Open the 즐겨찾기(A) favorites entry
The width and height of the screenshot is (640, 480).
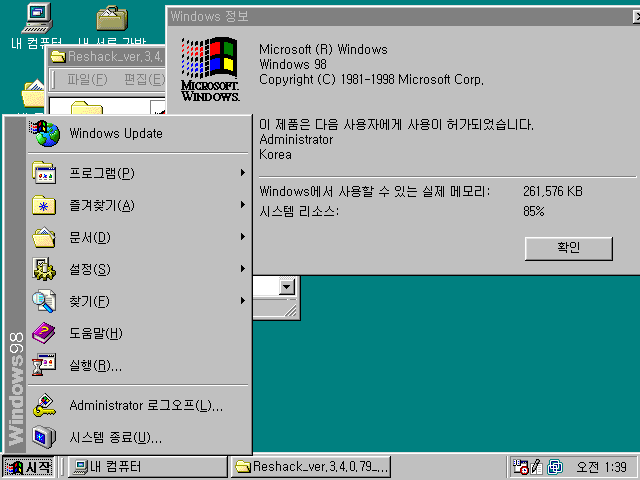[139, 205]
